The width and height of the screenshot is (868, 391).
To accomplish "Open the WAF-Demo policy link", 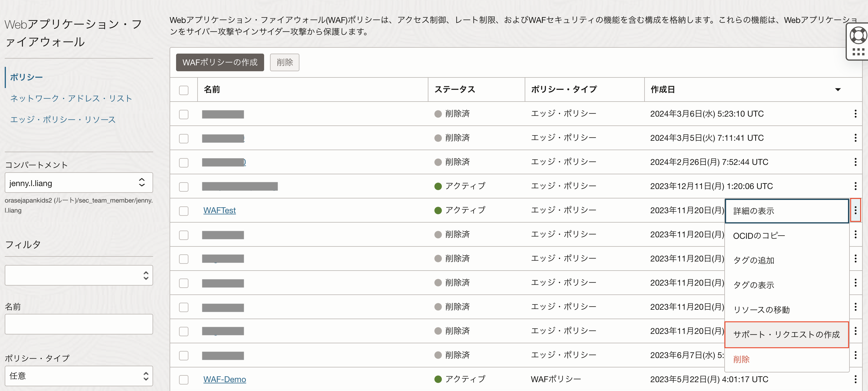I will pyautogui.click(x=224, y=379).
